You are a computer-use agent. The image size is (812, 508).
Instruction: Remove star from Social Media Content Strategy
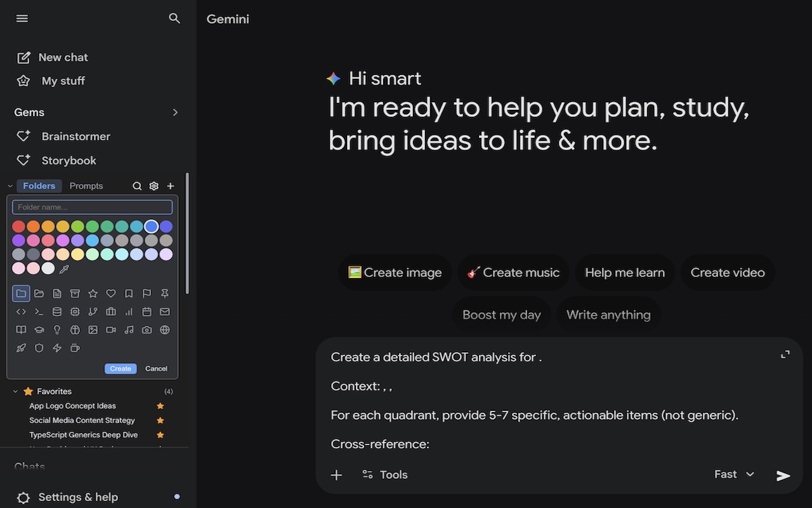click(x=160, y=420)
